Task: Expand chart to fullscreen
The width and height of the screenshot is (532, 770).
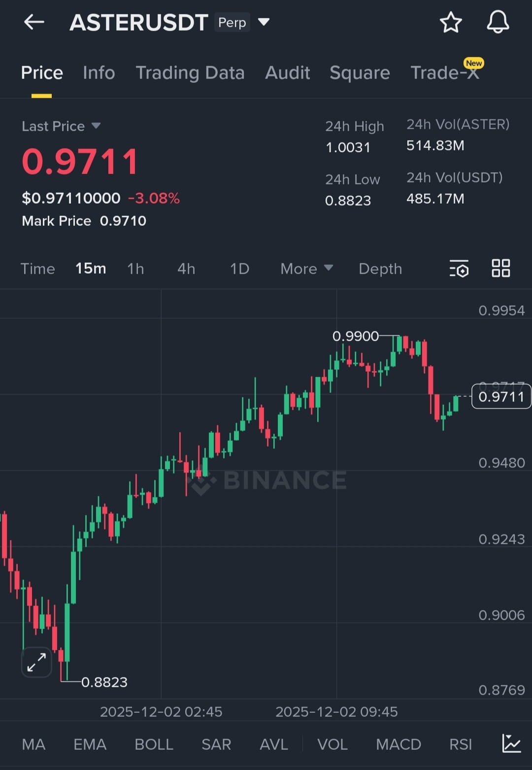Action: [x=36, y=662]
